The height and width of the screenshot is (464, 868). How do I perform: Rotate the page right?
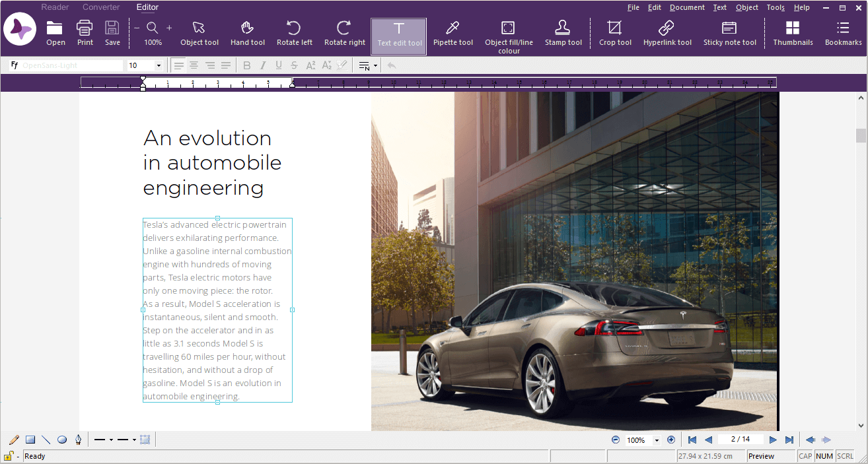[344, 33]
